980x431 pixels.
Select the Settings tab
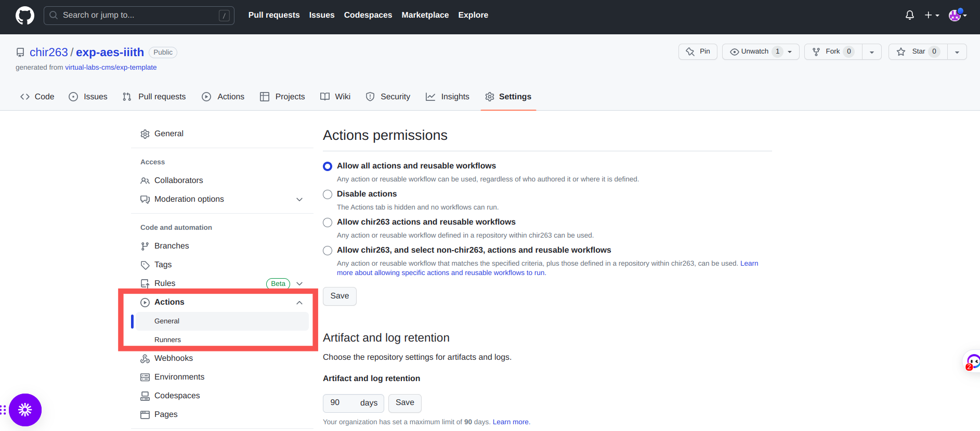(x=508, y=97)
